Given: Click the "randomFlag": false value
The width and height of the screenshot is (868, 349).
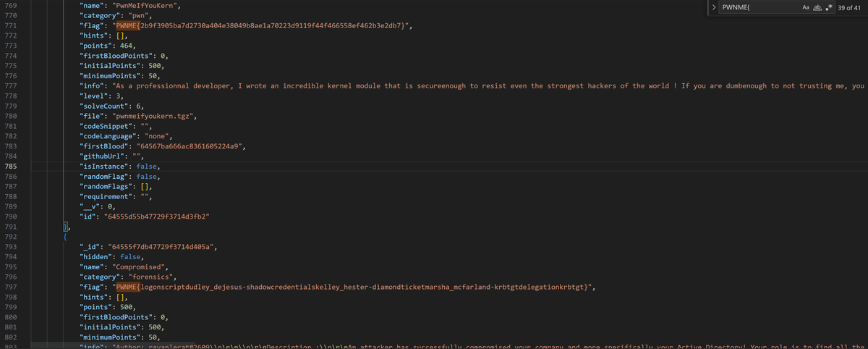Looking at the screenshot, I should [x=148, y=176].
